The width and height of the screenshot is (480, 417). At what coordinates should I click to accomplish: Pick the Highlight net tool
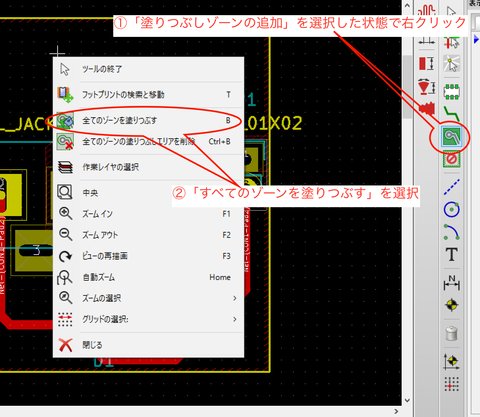(x=452, y=42)
